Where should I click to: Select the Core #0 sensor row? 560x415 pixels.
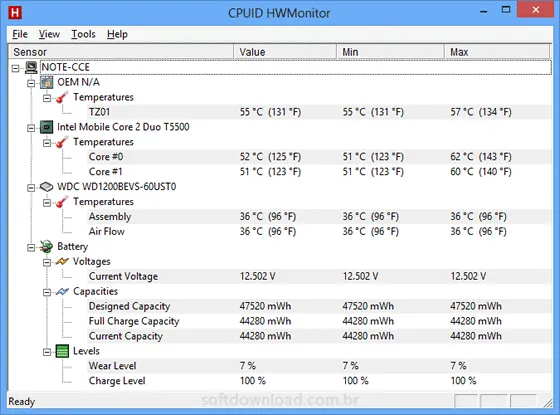click(319, 157)
